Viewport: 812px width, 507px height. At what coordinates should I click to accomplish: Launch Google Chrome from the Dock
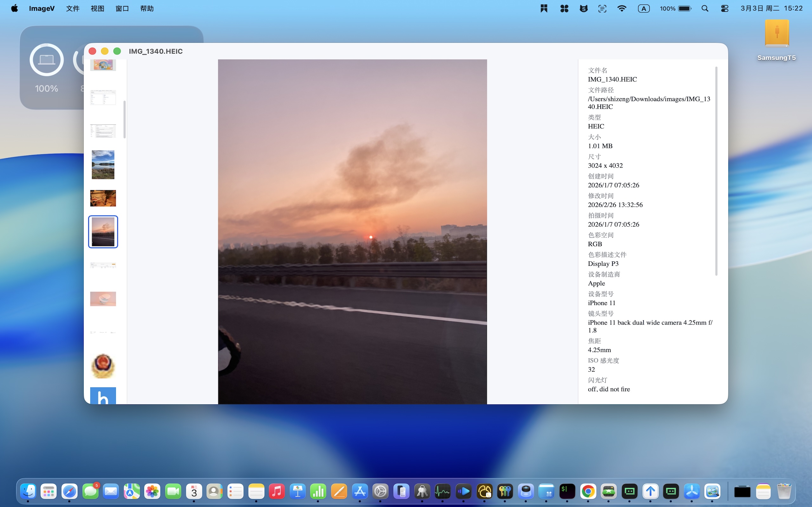[x=588, y=491]
